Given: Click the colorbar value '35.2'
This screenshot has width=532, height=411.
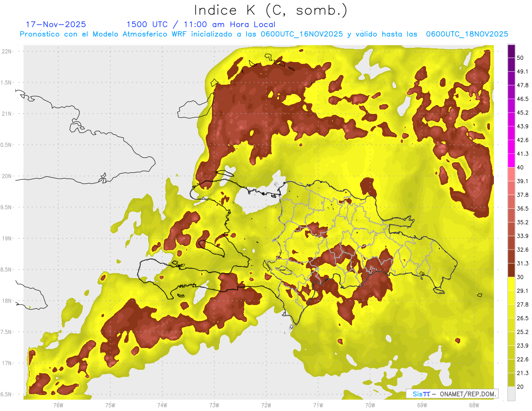Looking at the screenshot, I should click(x=523, y=222).
